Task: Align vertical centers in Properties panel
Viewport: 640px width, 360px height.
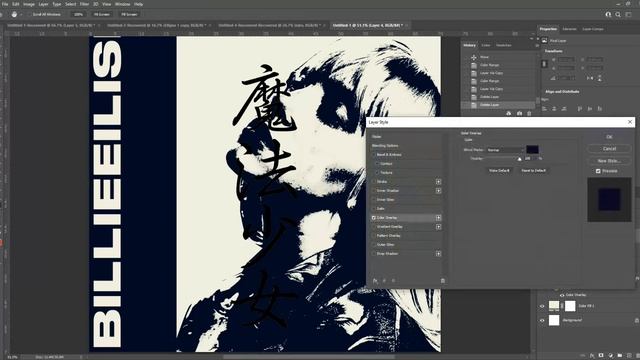Action: 590,109
